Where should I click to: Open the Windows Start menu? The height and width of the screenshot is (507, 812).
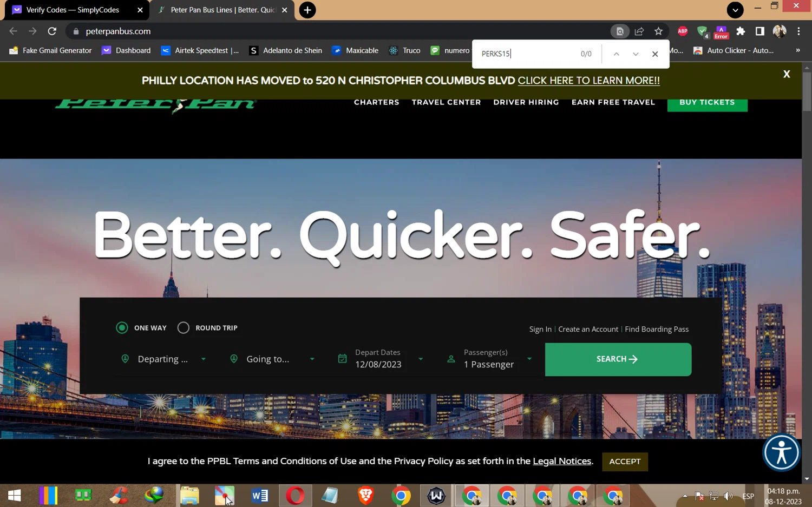click(x=15, y=496)
